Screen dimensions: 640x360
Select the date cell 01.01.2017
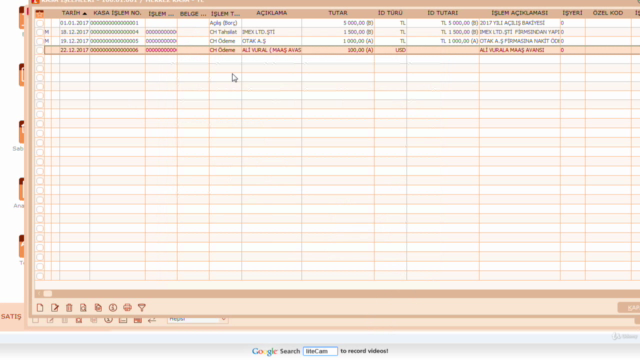tap(74, 23)
